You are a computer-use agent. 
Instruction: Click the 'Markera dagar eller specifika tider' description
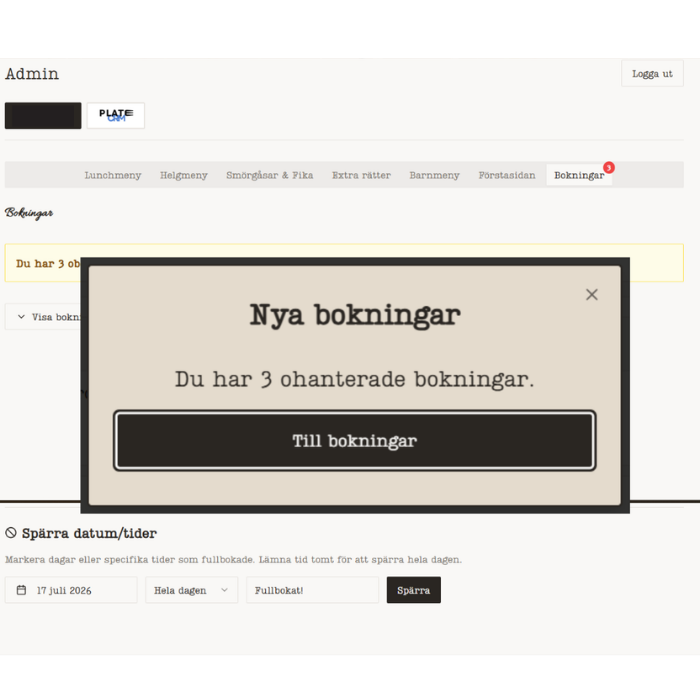click(x=233, y=559)
